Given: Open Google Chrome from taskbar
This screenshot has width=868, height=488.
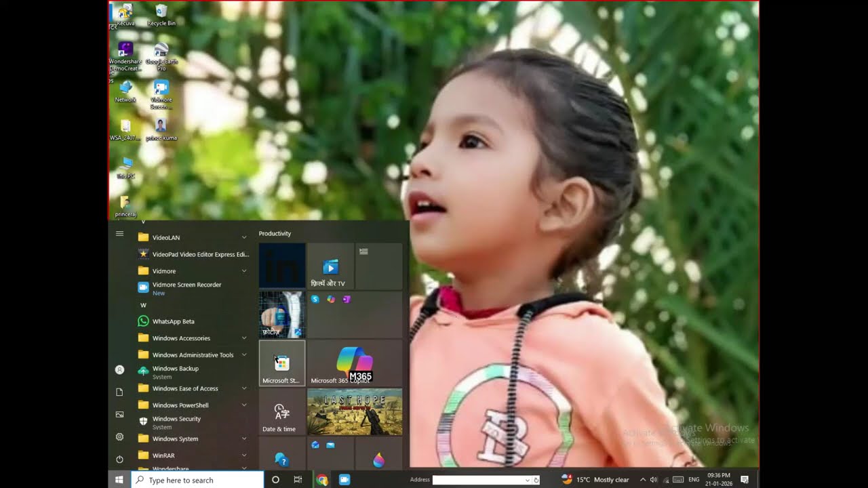Looking at the screenshot, I should pyautogui.click(x=322, y=480).
